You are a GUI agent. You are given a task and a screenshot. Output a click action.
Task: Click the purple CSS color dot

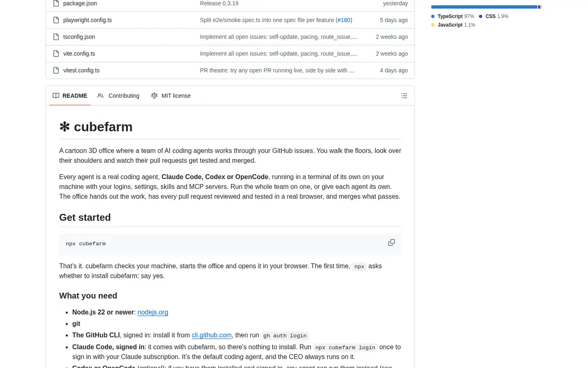click(x=481, y=16)
